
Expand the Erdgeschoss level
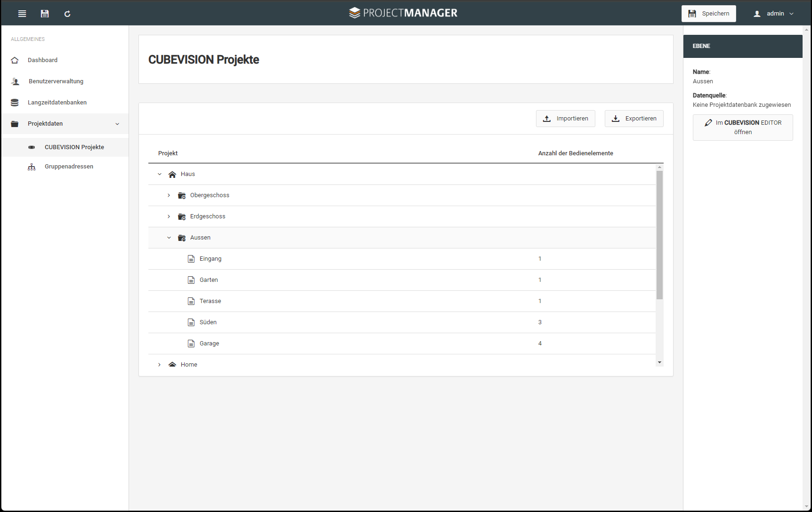(169, 216)
